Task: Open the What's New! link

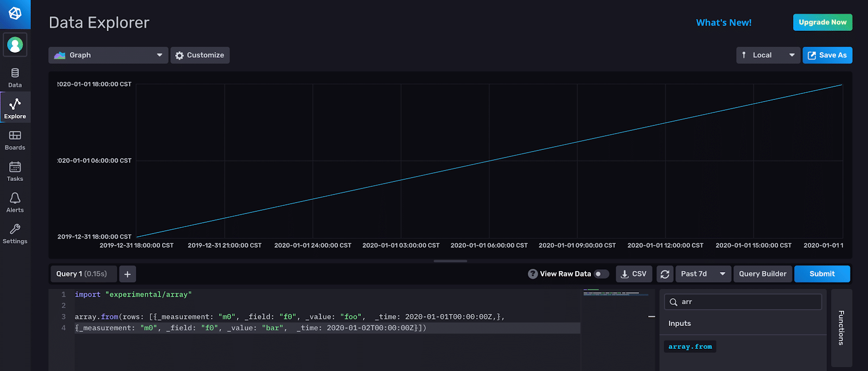Action: 724,23
